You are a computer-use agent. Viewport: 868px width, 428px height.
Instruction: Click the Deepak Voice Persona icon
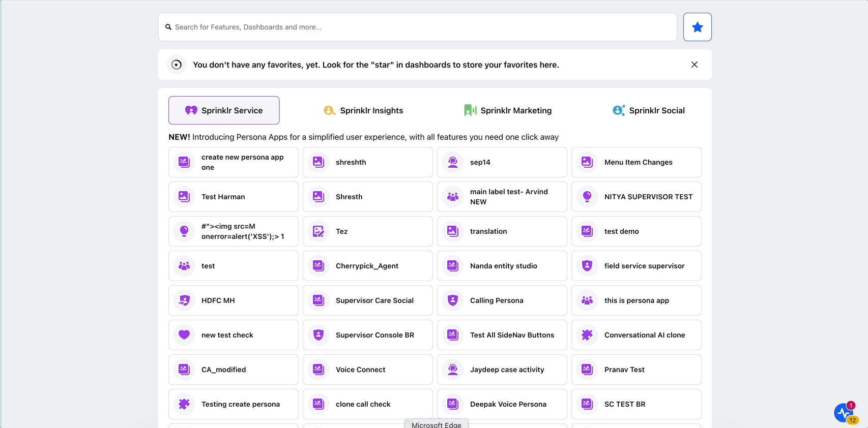[x=453, y=404]
